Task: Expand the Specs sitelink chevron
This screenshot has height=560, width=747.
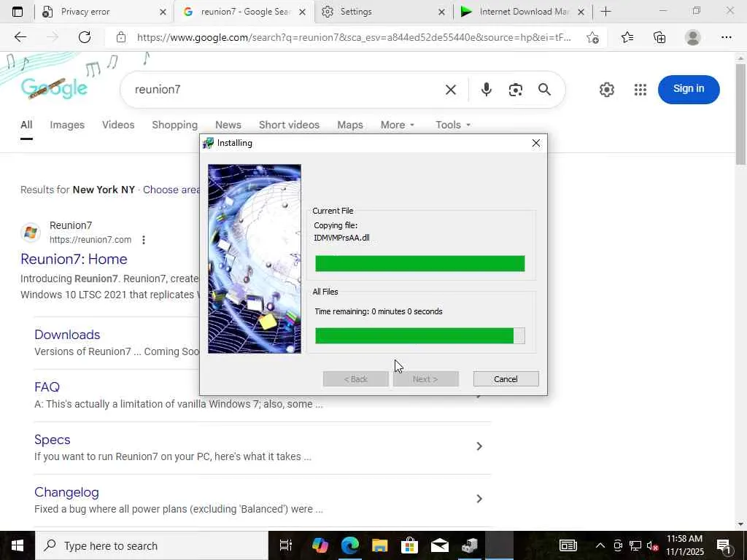Action: [479, 446]
